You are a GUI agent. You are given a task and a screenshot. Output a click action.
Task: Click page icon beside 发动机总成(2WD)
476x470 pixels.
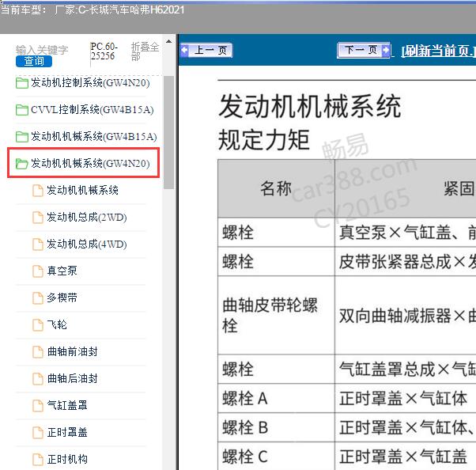coord(38,218)
